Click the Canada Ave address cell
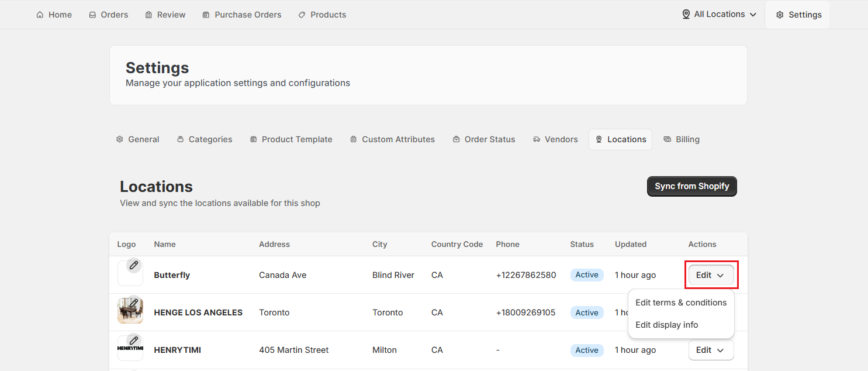Image resolution: width=868 pixels, height=371 pixels. pyautogui.click(x=282, y=275)
